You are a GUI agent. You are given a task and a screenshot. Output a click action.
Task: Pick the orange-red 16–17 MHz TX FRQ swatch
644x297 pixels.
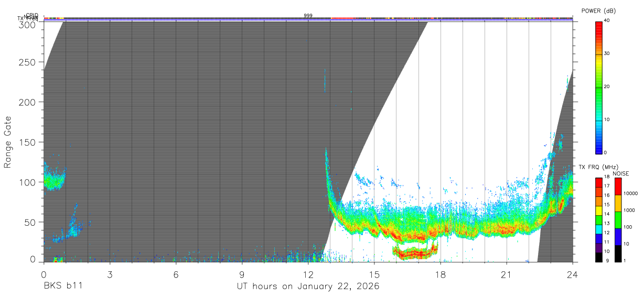pyautogui.click(x=599, y=192)
